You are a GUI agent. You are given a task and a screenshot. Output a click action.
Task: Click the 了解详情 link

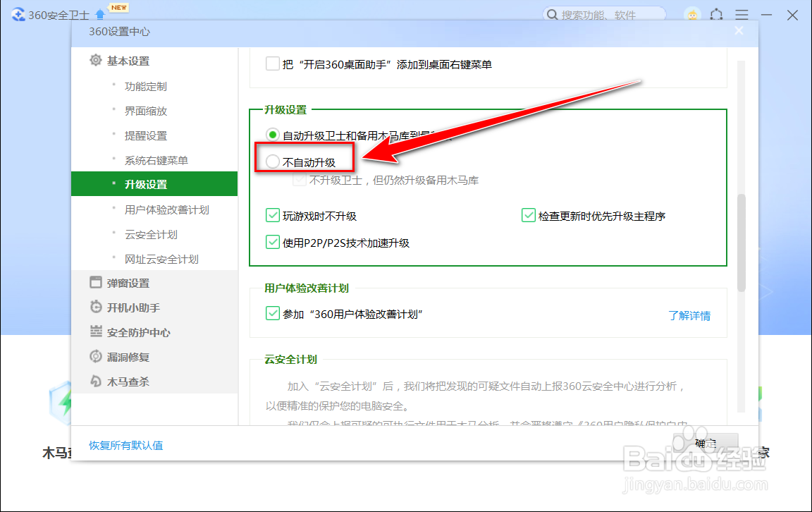[x=689, y=316]
